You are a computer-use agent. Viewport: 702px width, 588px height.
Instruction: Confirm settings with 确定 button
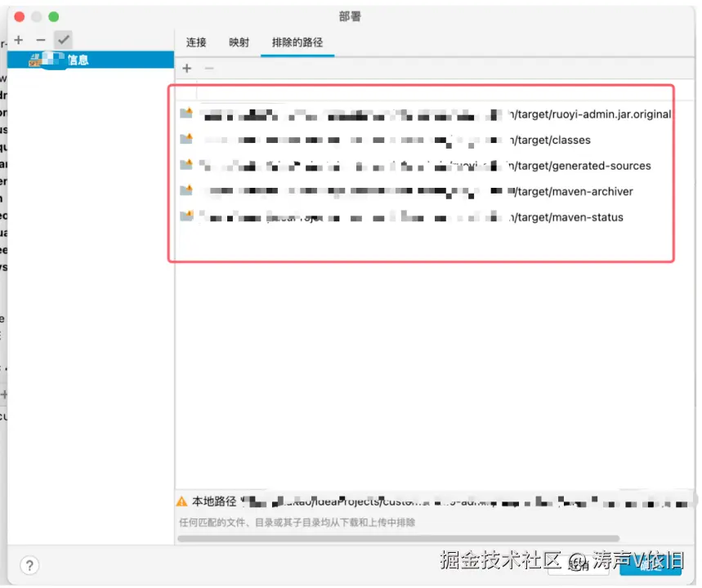650,563
